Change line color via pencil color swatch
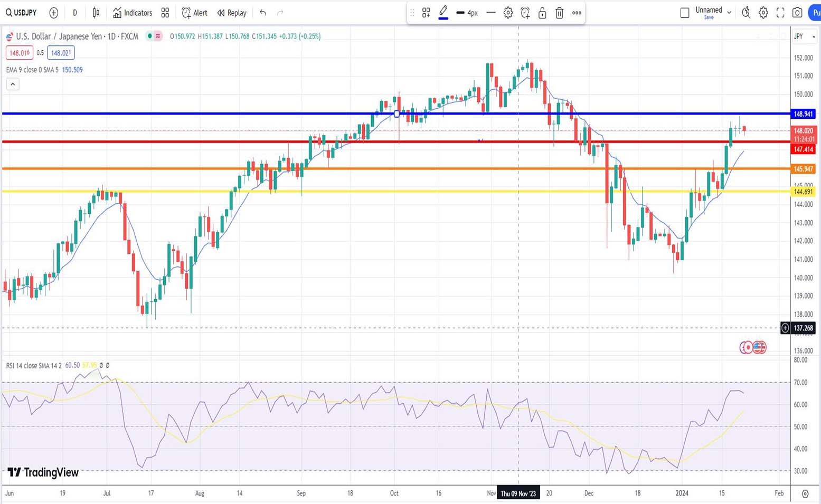Viewport: 821px width, 504px height. click(443, 13)
